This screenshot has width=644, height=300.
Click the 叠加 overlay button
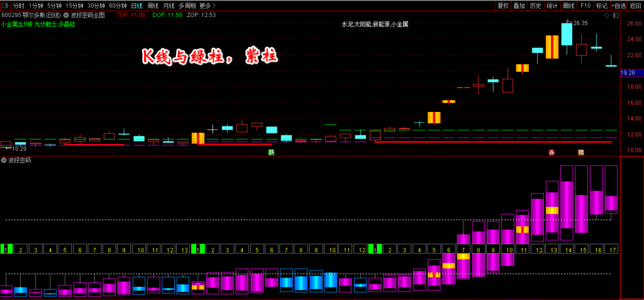pos(519,6)
